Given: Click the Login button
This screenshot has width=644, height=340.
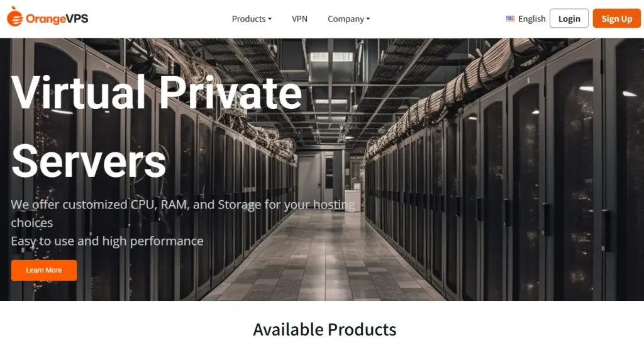Looking at the screenshot, I should tap(569, 18).
